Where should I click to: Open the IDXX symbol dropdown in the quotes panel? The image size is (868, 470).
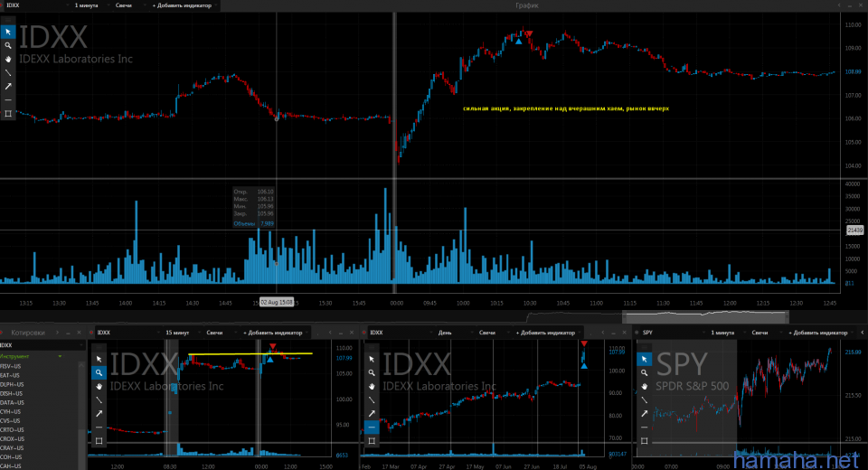(x=42, y=345)
